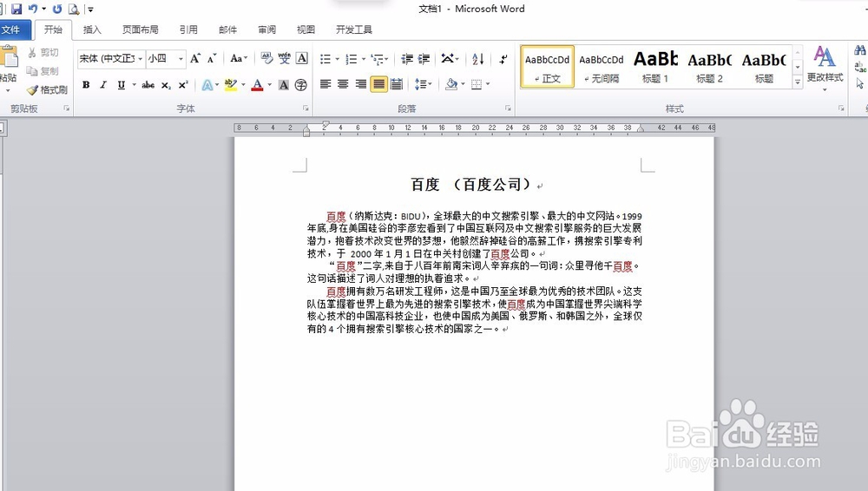The height and width of the screenshot is (491, 868).
Task: Toggle bold formatting
Action: (x=86, y=85)
